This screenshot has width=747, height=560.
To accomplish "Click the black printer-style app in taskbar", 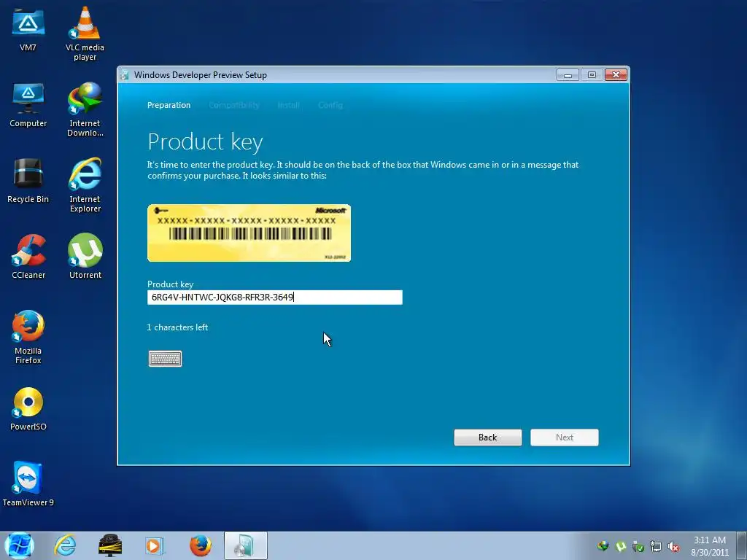I will [110, 545].
